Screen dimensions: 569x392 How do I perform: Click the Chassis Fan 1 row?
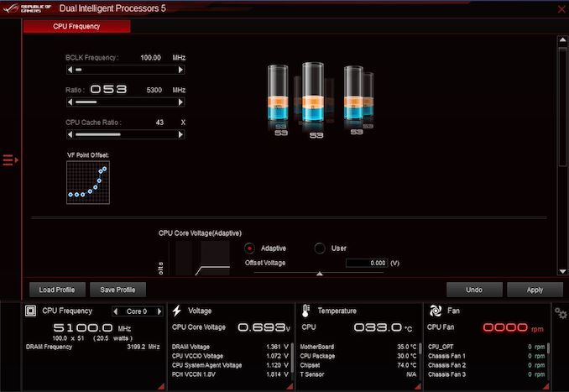coord(486,356)
